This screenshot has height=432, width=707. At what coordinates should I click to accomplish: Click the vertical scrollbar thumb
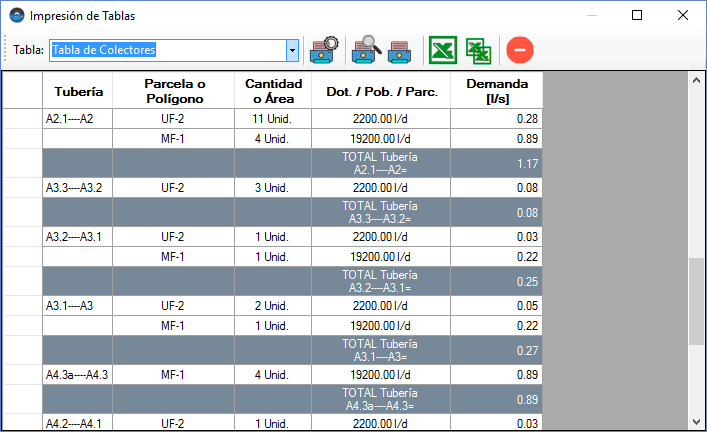697,301
